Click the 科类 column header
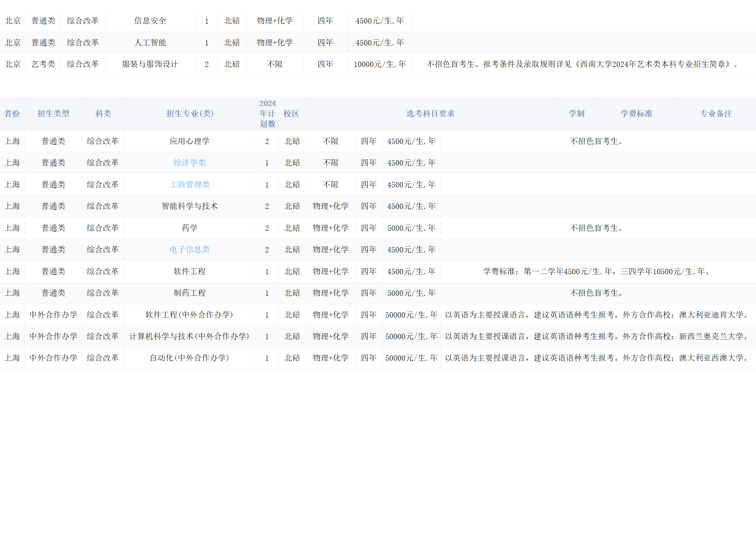756x534 pixels. (103, 114)
